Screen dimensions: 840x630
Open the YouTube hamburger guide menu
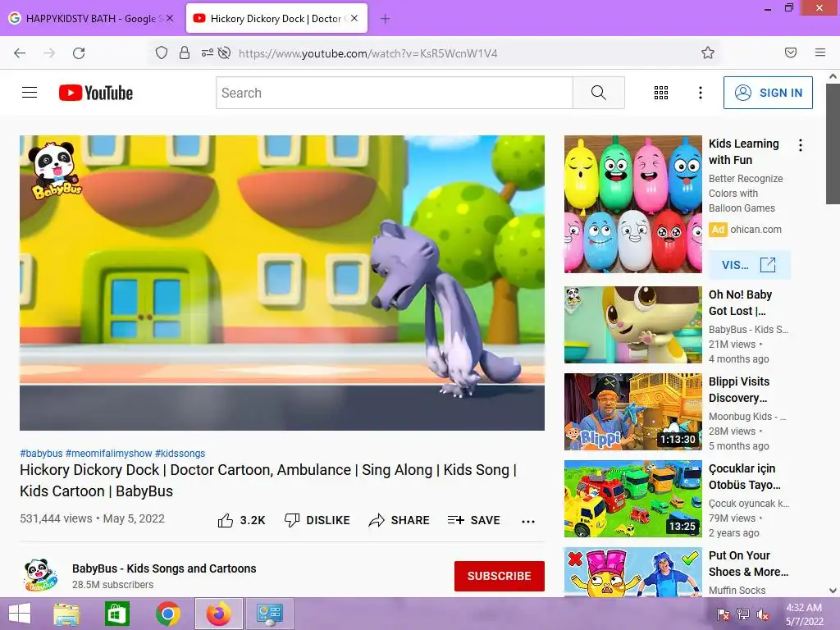tap(30, 93)
